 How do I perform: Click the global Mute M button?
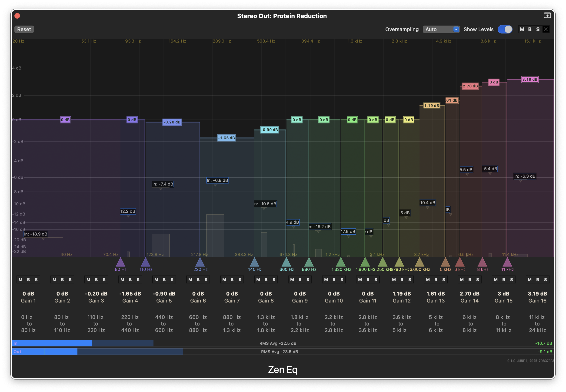522,30
